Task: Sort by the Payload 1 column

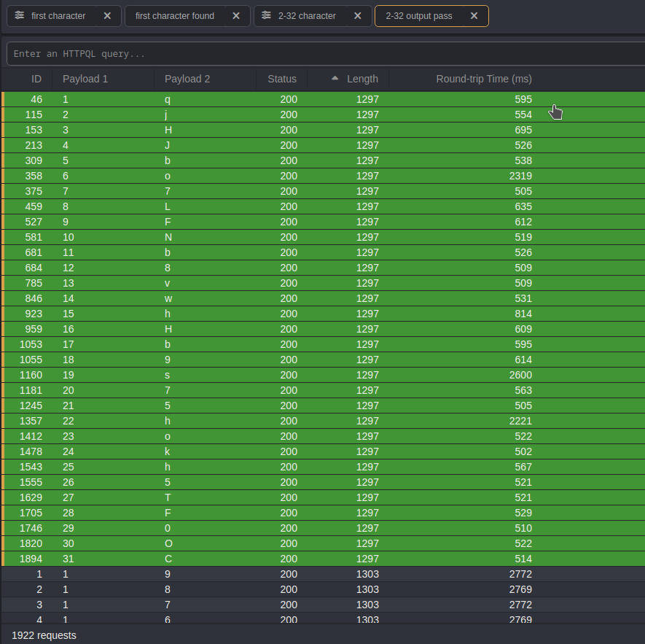Action: 85,79
